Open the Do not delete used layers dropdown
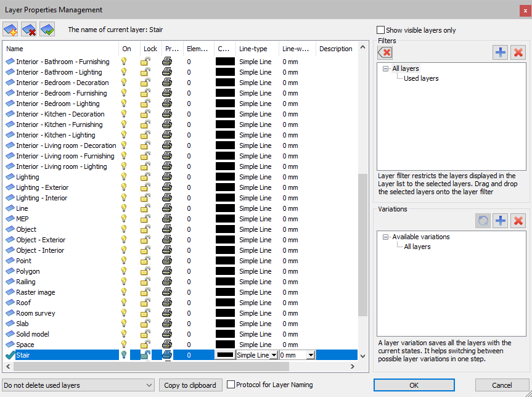Screen dimensions: 532x397 pos(78,385)
